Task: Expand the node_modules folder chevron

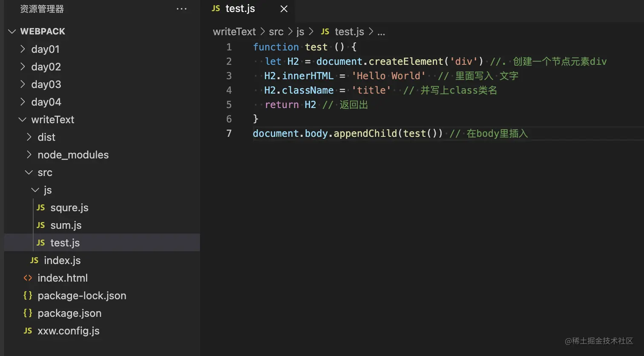Action: [x=29, y=155]
